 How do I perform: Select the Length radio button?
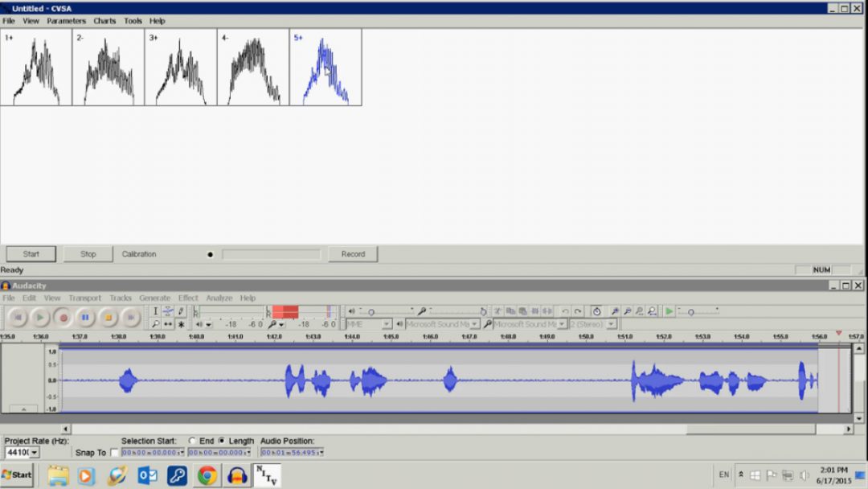click(x=222, y=441)
